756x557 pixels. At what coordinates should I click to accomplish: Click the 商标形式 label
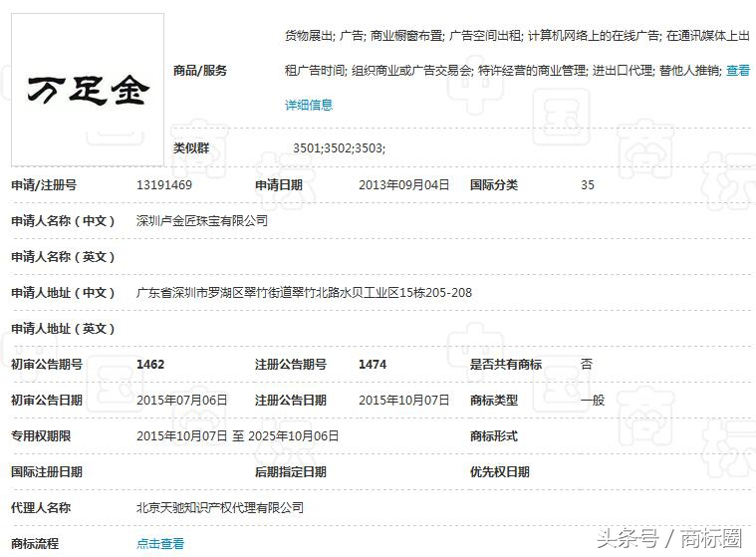pyautogui.click(x=494, y=436)
